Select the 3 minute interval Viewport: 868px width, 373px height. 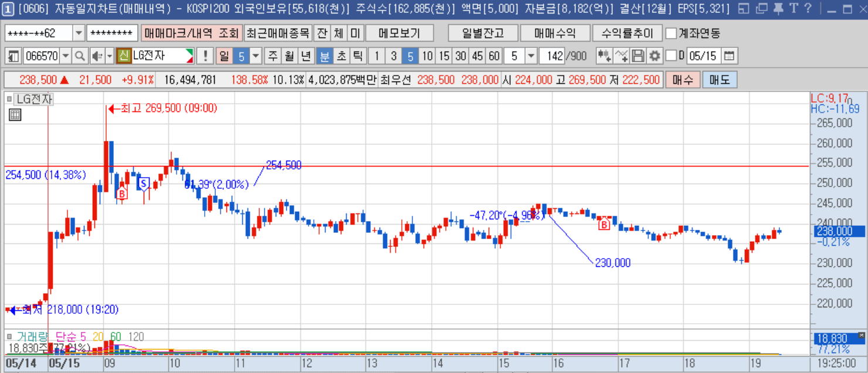point(394,56)
